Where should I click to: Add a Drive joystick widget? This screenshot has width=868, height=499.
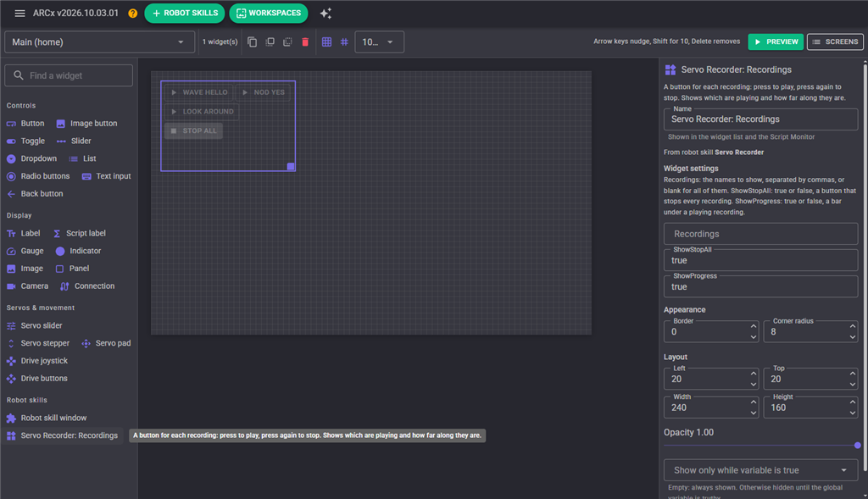pyautogui.click(x=37, y=361)
